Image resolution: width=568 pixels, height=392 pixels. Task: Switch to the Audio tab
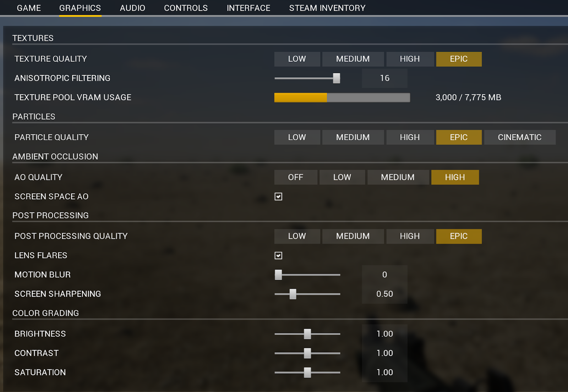(x=132, y=8)
